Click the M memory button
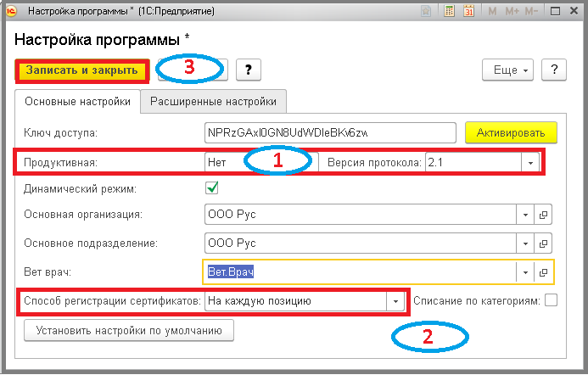 (x=492, y=11)
